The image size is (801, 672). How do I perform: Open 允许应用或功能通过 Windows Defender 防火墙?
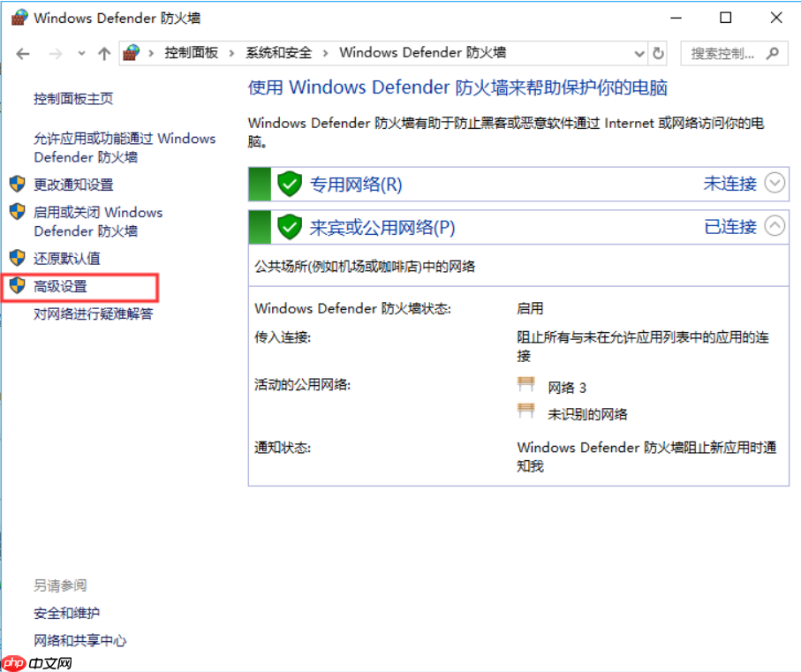125,147
